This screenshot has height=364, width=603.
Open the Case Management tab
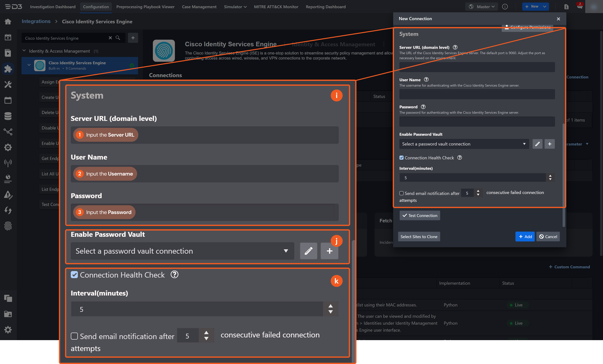point(199,7)
